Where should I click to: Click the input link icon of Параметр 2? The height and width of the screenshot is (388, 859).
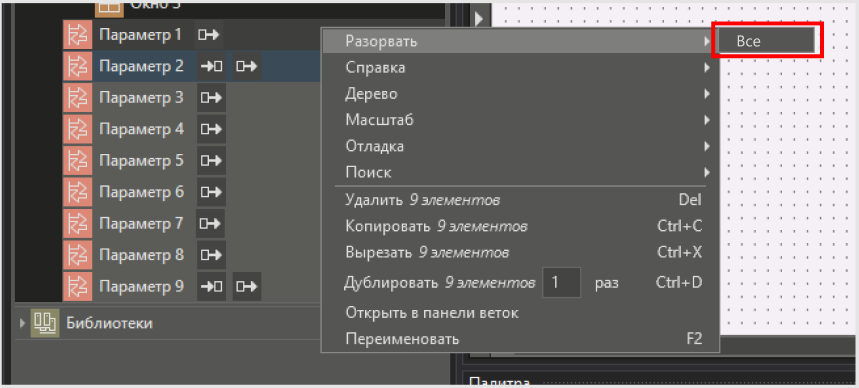(x=211, y=66)
